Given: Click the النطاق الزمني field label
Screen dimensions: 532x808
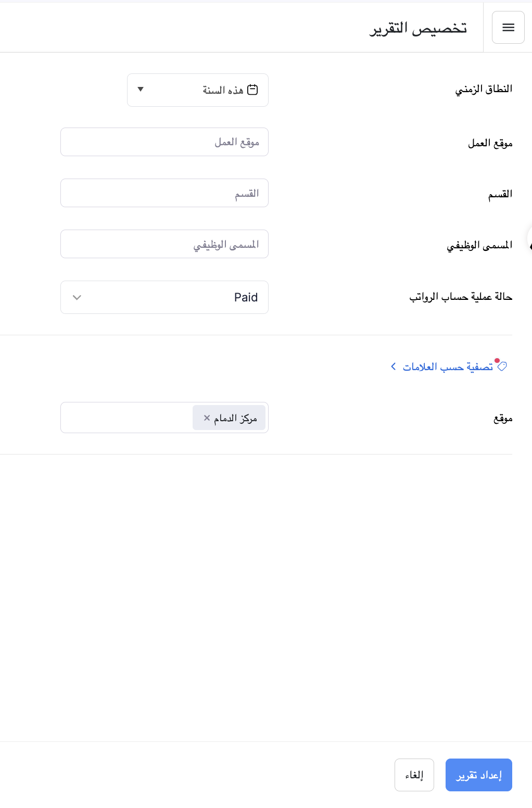Looking at the screenshot, I should [484, 89].
